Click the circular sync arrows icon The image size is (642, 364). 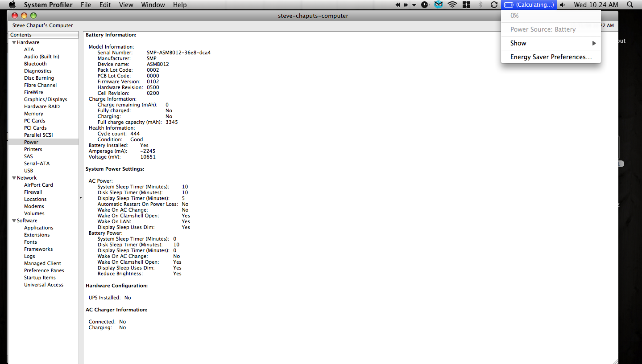494,5
